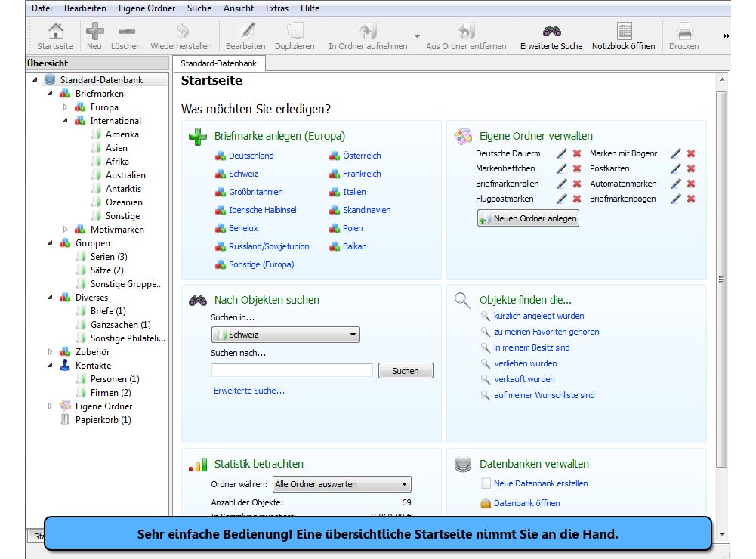The height and width of the screenshot is (559, 756).
Task: Collapse the International tree node
Action: click(x=65, y=121)
